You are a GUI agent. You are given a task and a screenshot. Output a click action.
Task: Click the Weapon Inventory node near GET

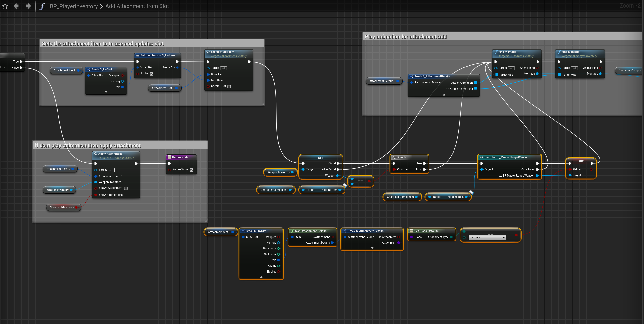[278, 172]
